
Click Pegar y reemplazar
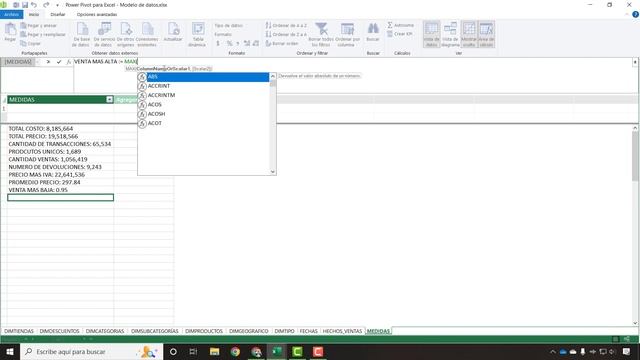43,34
